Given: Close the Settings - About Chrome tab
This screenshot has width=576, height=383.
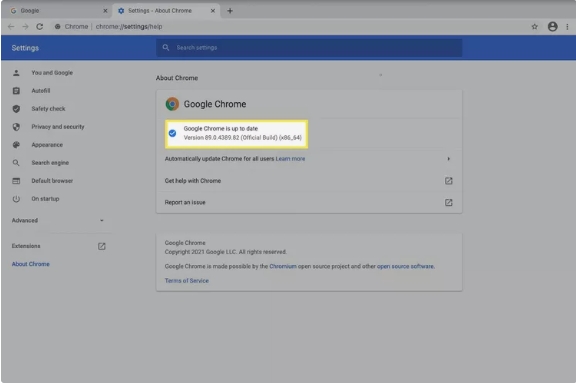Looking at the screenshot, I should click(x=213, y=11).
